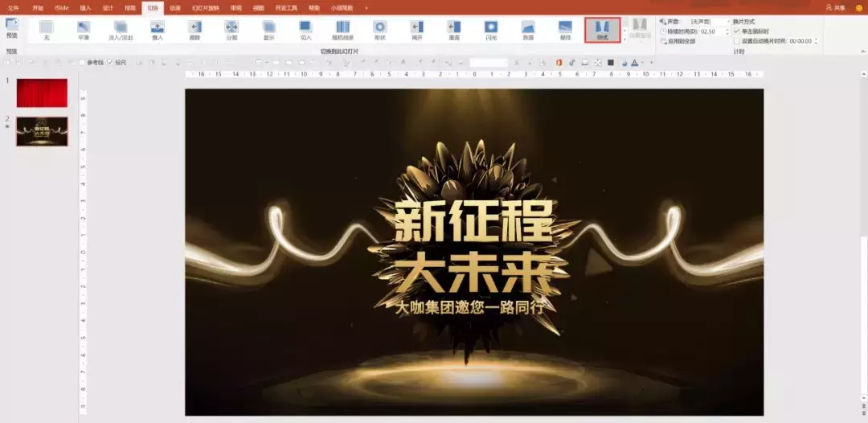
Task: Click the fill color bucket icon
Action: 624,63
